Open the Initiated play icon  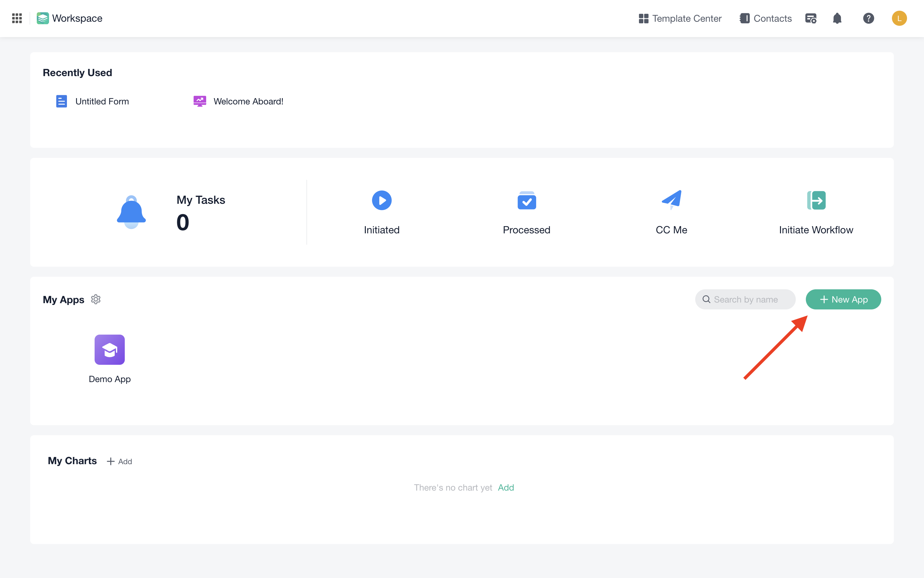click(381, 200)
